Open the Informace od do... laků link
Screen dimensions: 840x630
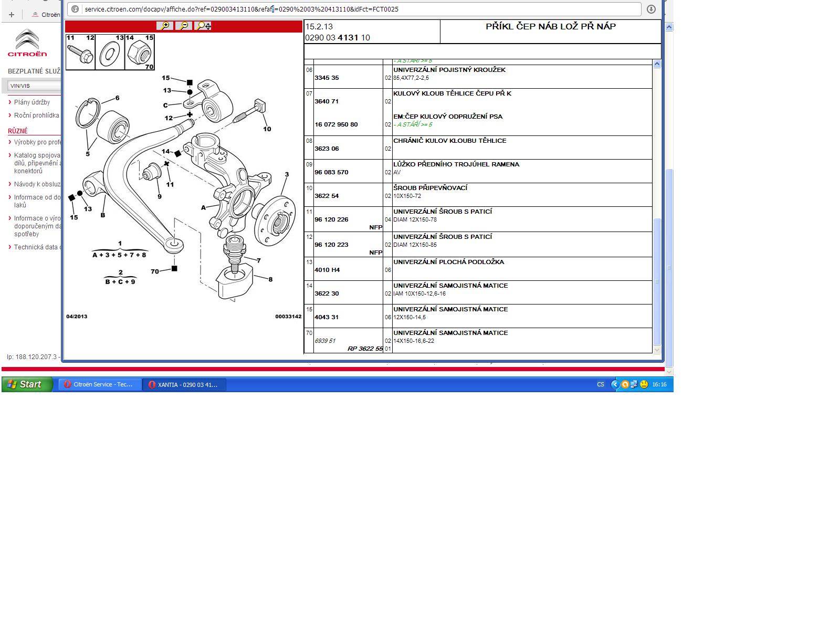point(37,201)
